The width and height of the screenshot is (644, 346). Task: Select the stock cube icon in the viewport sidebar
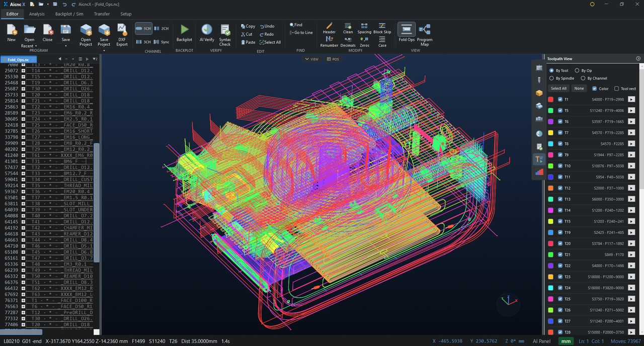click(539, 93)
